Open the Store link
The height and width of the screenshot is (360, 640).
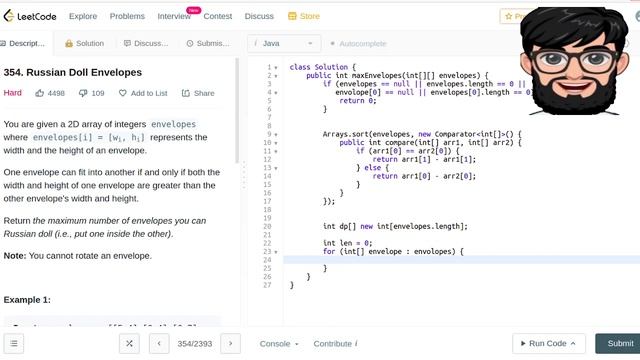[x=304, y=16]
